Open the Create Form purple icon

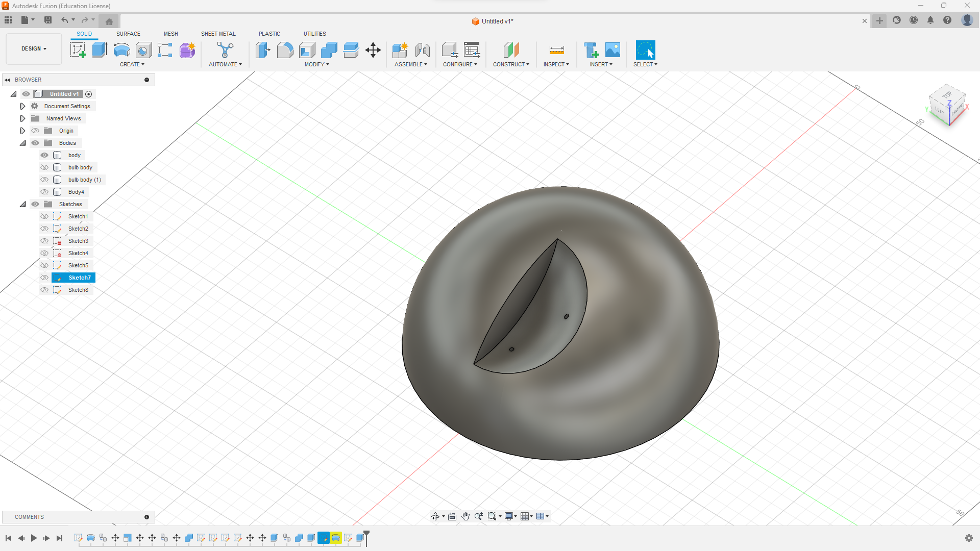pyautogui.click(x=187, y=50)
